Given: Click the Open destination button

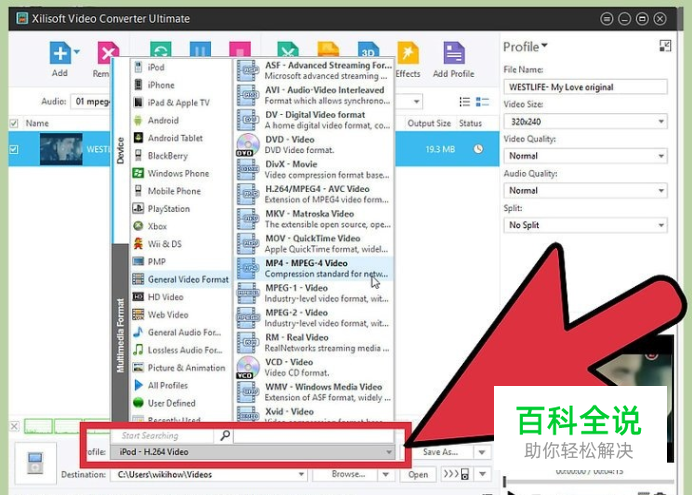Looking at the screenshot, I should pyautogui.click(x=417, y=475).
